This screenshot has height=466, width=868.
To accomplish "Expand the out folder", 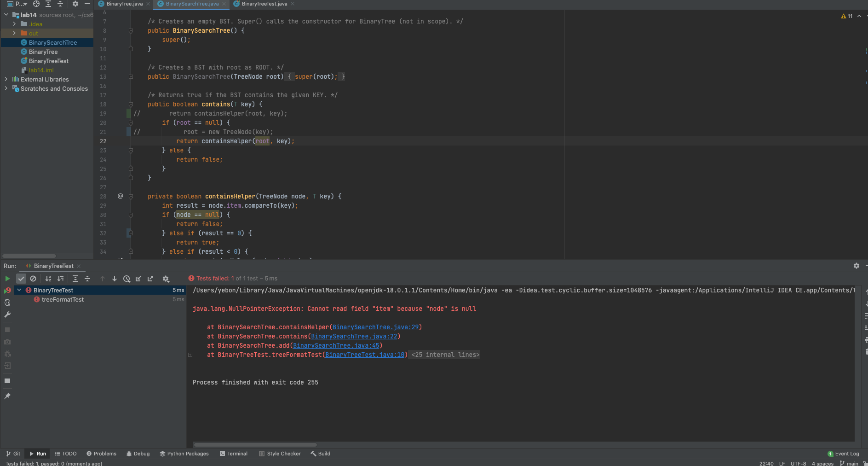I will tap(14, 33).
